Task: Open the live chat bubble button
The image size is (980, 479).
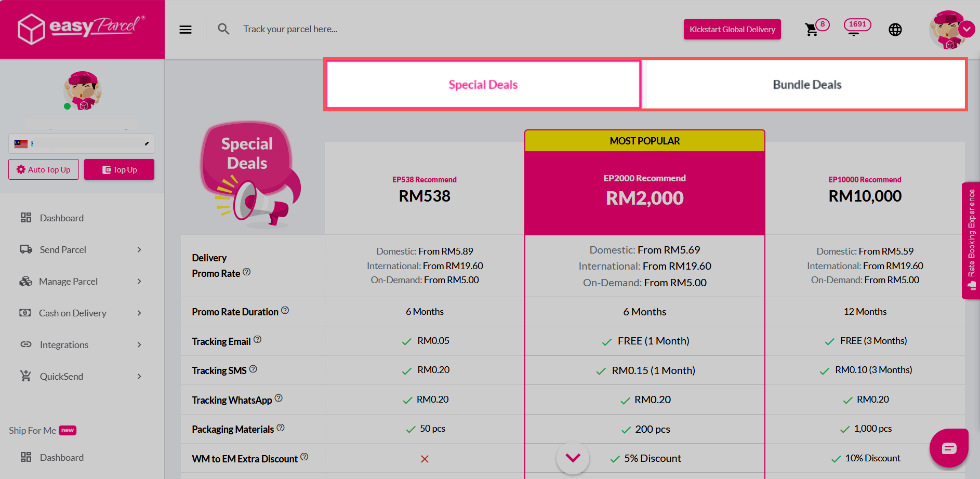Action: [949, 448]
